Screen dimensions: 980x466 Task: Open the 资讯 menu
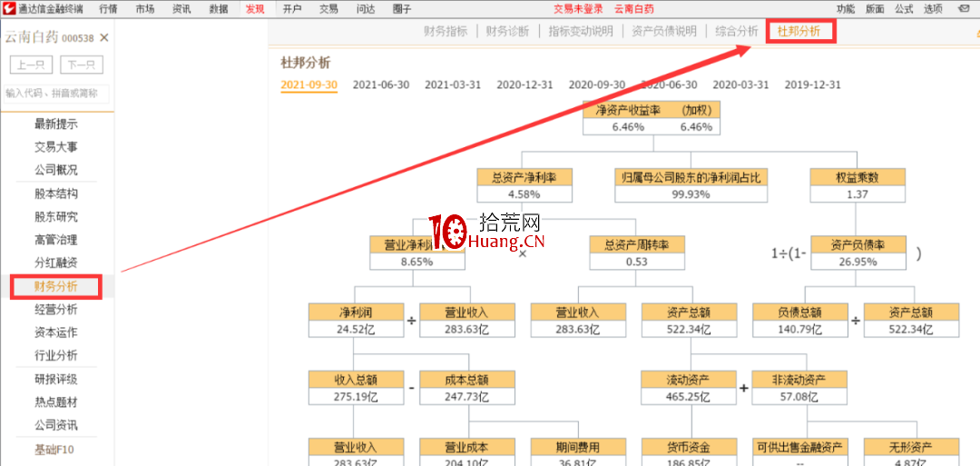point(181,9)
